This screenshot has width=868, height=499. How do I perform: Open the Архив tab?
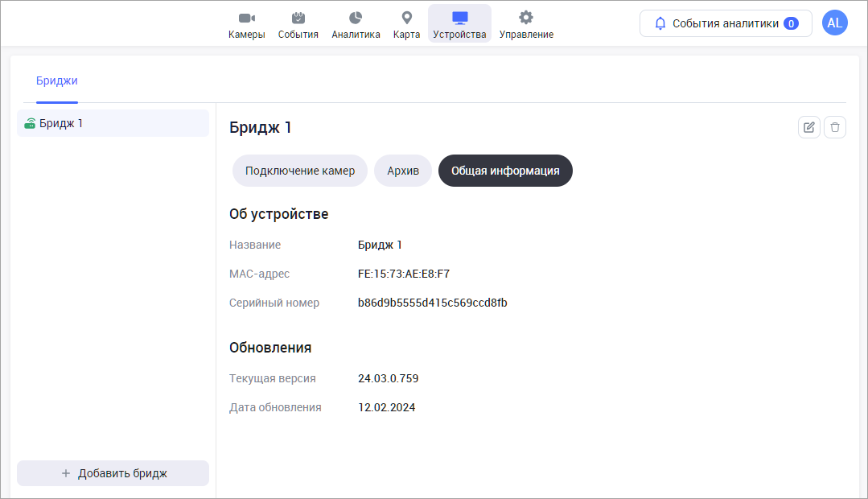403,171
